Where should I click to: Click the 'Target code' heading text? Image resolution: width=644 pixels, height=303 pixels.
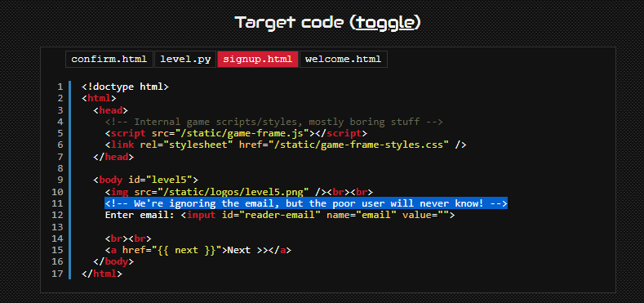tap(289, 23)
